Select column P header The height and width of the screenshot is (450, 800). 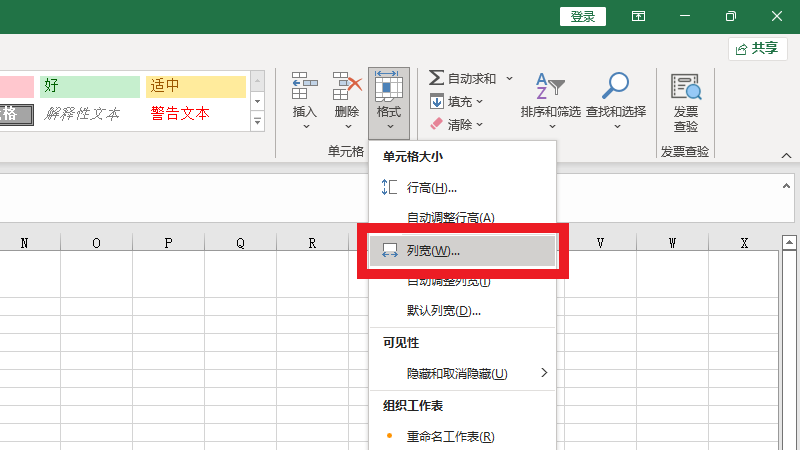(x=168, y=243)
